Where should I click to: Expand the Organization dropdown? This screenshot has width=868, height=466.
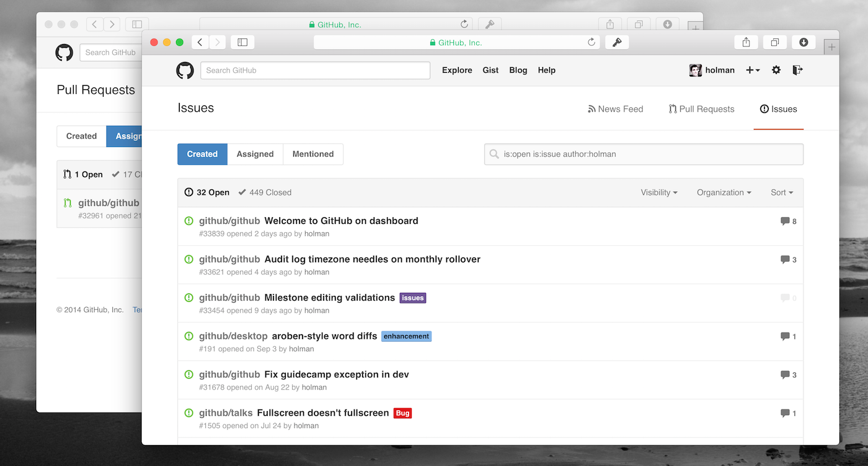724,192
